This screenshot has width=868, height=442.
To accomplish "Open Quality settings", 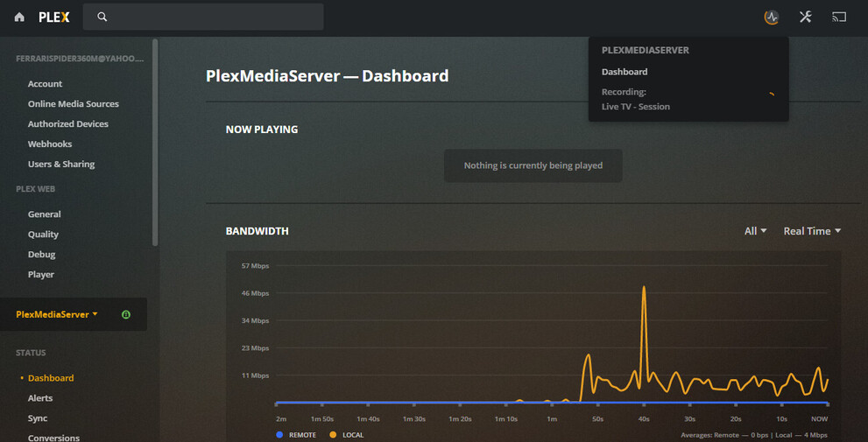I will [x=43, y=235].
